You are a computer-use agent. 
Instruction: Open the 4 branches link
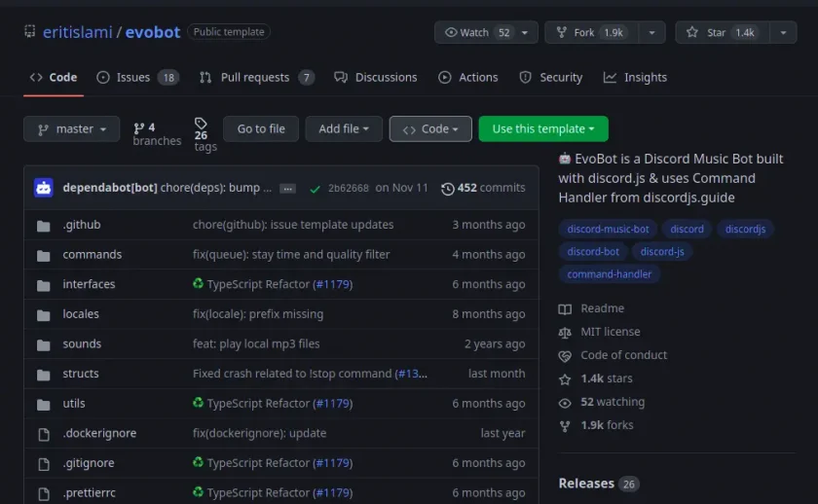click(157, 134)
